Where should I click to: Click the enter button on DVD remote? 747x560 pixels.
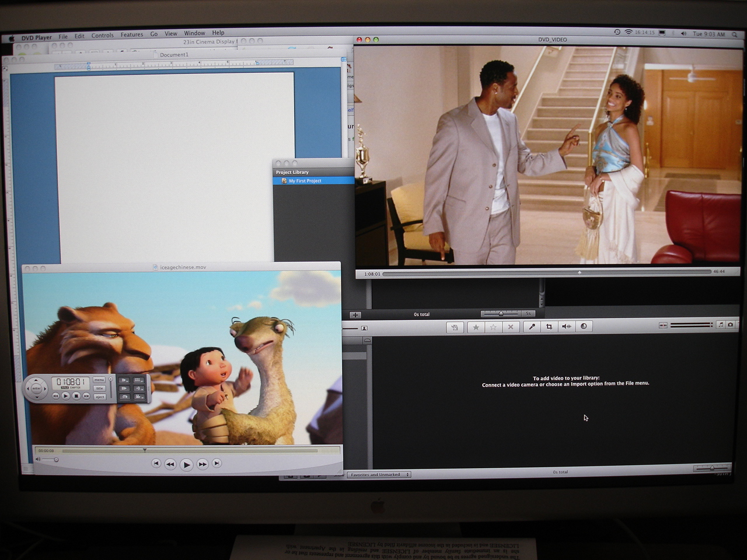36,388
